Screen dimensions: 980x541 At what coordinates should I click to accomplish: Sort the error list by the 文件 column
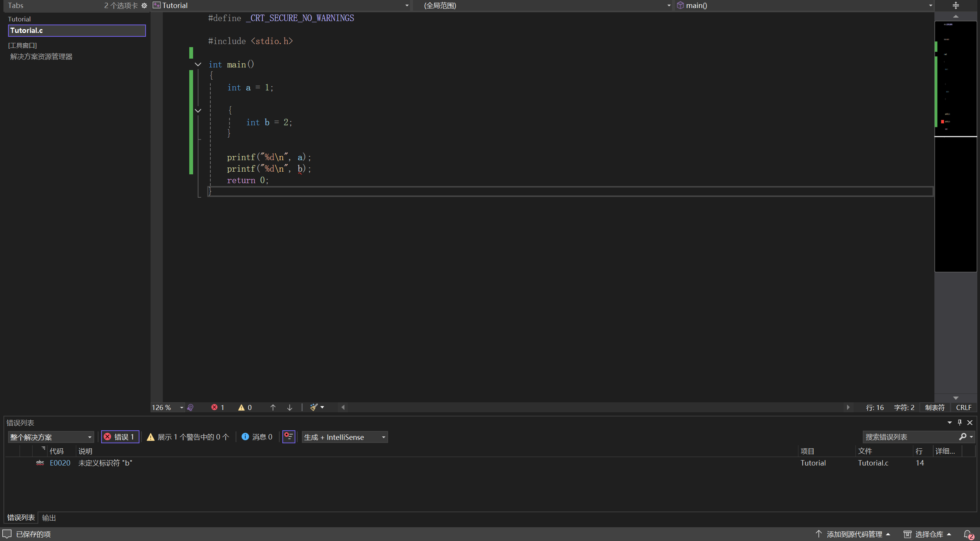884,451
